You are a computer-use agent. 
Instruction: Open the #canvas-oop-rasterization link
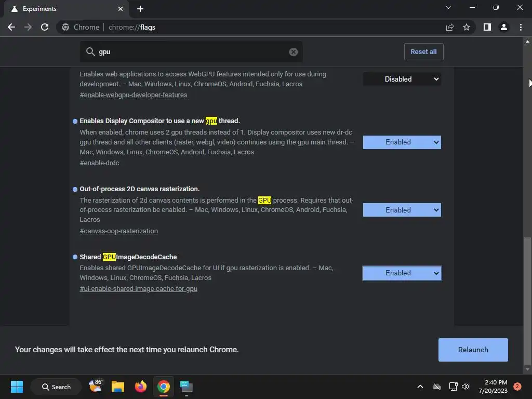click(x=119, y=231)
